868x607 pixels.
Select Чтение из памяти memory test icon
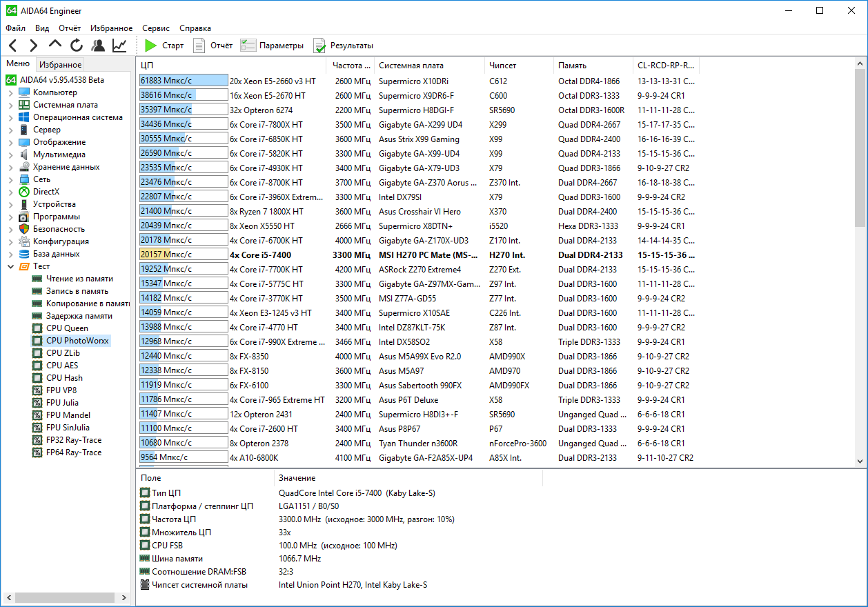[37, 279]
